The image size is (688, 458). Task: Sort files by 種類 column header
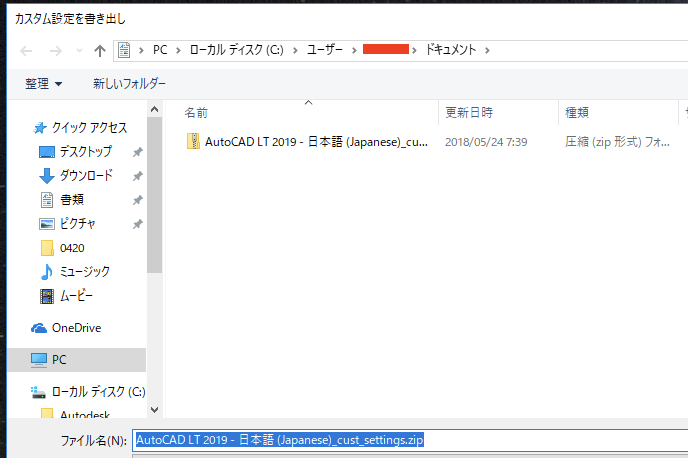tap(577, 113)
